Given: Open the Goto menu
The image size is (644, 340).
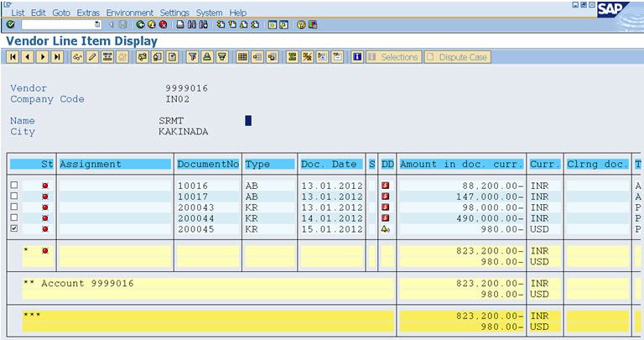Looking at the screenshot, I should coord(61,13).
